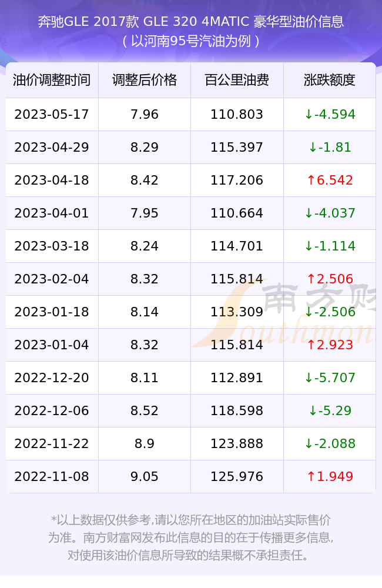Screen dimensions: 382x588
Task: Select the 油价调整时间 column header
Action: [52, 80]
